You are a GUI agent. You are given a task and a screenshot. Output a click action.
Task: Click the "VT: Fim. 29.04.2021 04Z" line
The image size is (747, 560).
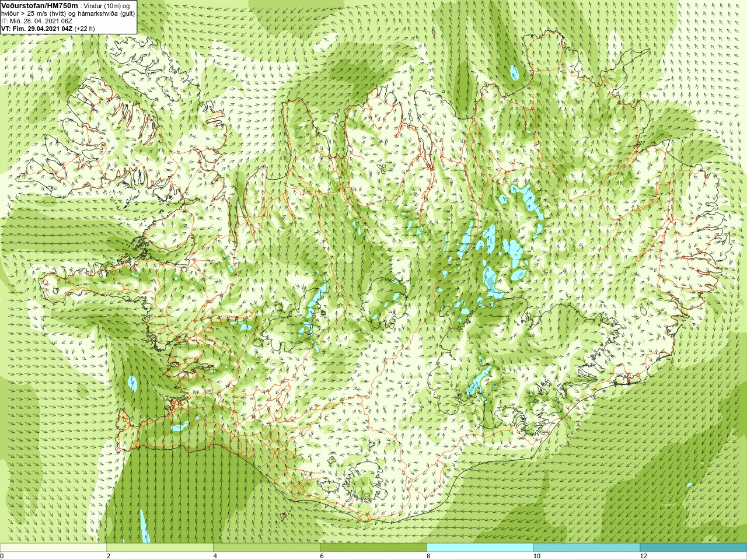click(x=37, y=28)
